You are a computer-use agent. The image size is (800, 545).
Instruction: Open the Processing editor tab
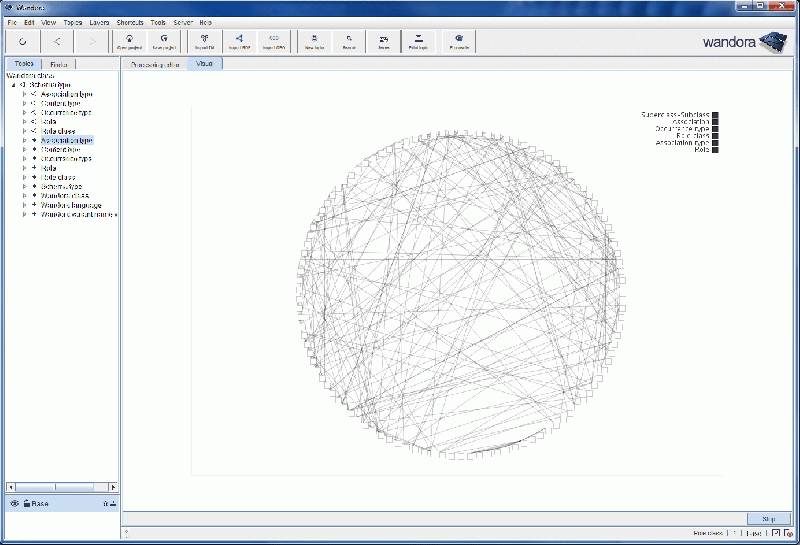(155, 64)
